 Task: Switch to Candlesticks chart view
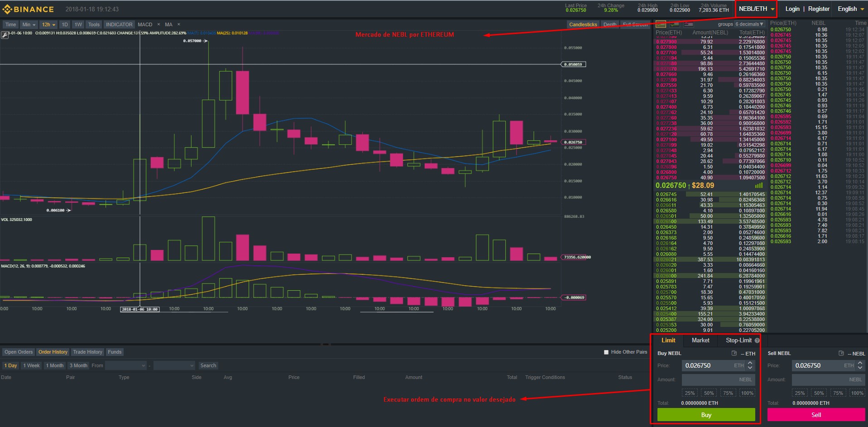[583, 24]
